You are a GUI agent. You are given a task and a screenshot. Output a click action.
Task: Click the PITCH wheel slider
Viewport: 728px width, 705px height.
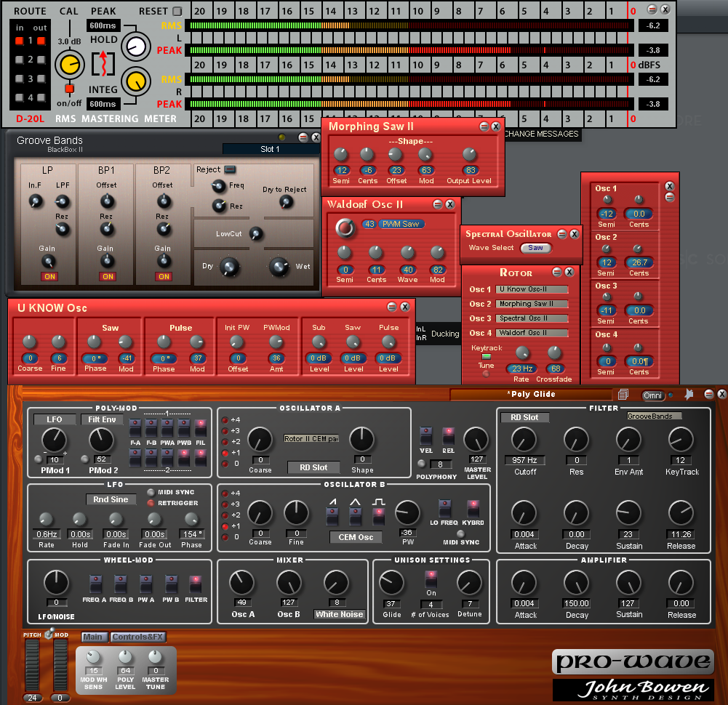[x=32, y=664]
